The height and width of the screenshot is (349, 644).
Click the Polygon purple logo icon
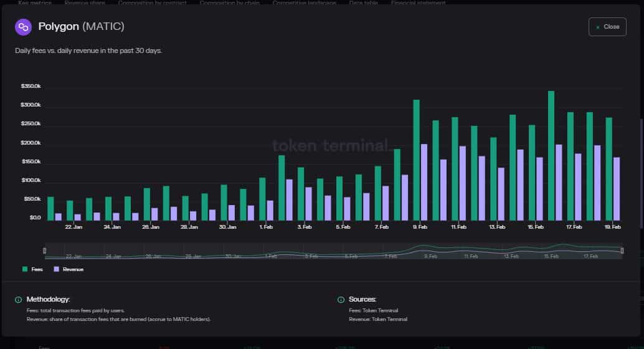pyautogui.click(x=23, y=27)
